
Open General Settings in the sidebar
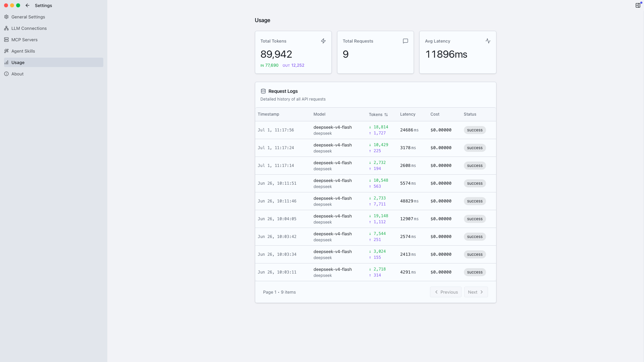coord(54,17)
